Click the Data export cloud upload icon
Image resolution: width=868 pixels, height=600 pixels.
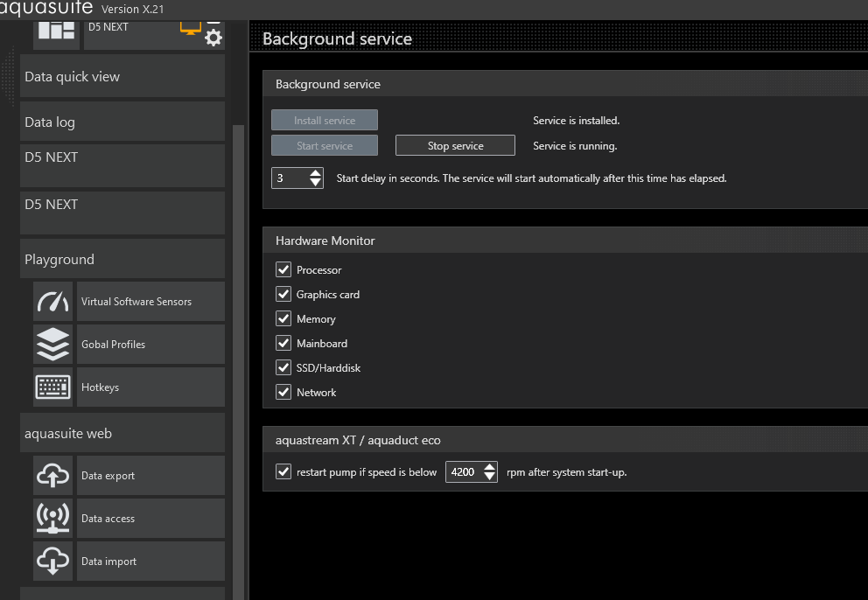[53, 476]
